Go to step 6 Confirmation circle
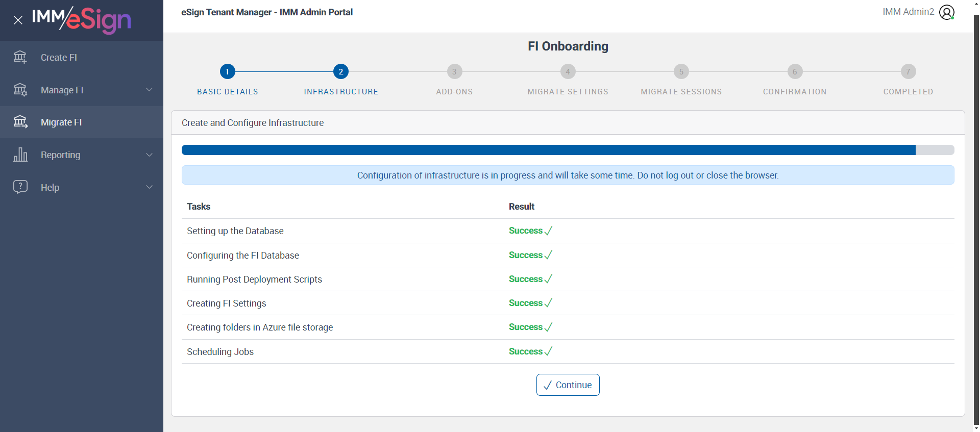This screenshot has height=432, width=980. [x=795, y=71]
